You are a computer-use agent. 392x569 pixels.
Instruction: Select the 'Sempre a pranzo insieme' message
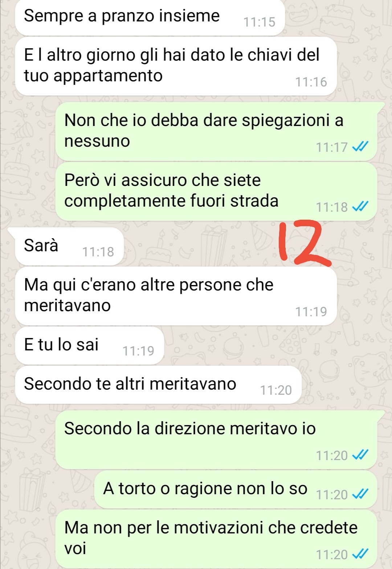pyautogui.click(x=150, y=17)
